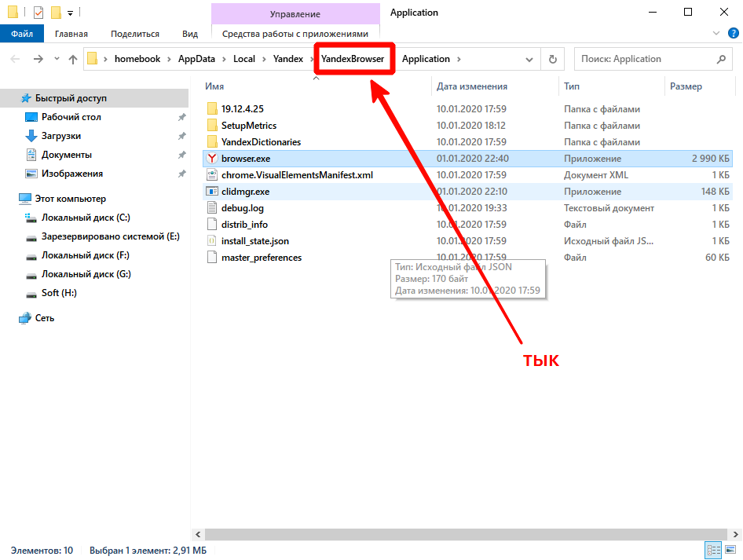Open address bar history dropdown
The width and height of the screenshot is (743, 560).
pos(529,59)
